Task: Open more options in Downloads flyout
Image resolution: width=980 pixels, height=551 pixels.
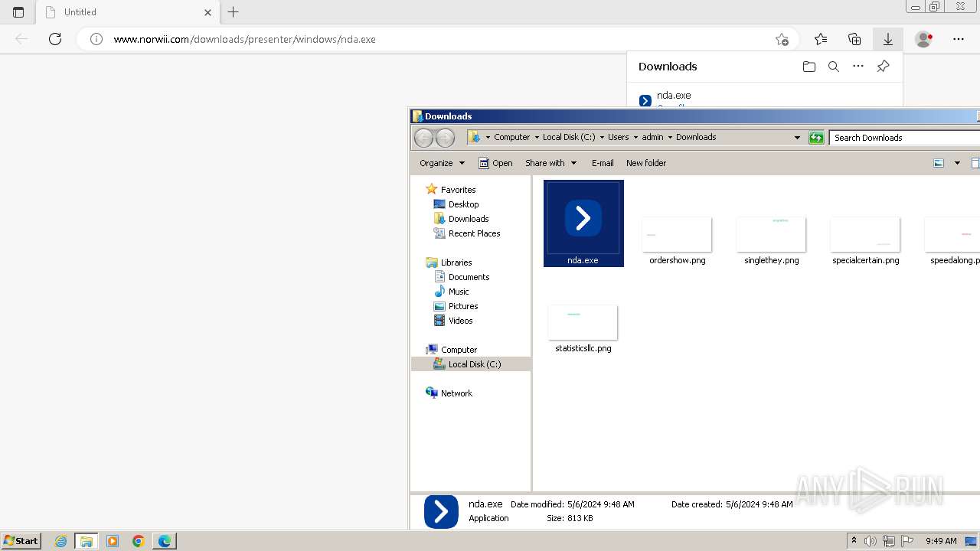Action: [858, 67]
